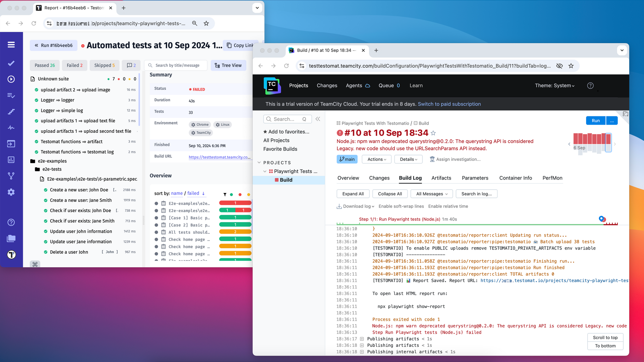Toggle the green passed status dot filter

point(232,194)
